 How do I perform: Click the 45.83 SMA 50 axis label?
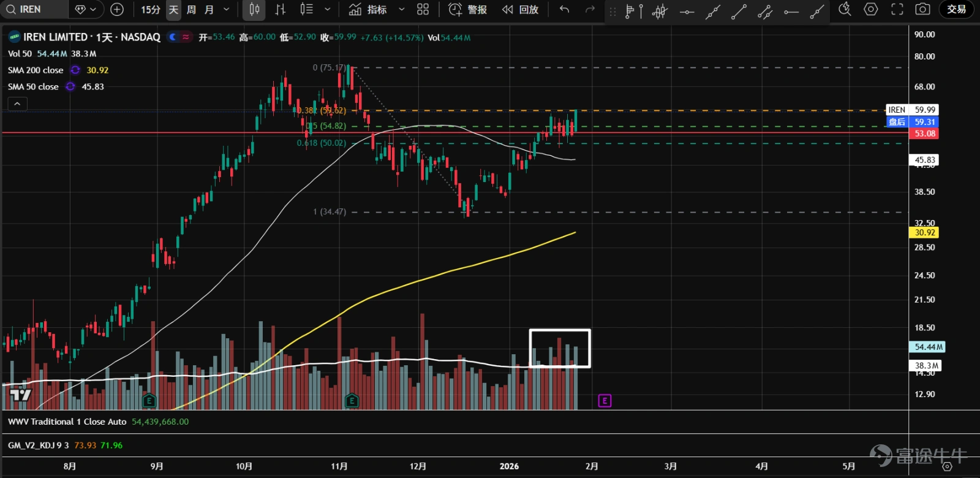pos(925,160)
